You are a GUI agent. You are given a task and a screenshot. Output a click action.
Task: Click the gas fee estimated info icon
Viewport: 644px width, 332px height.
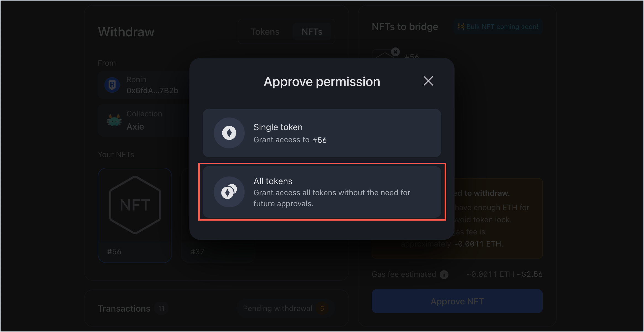pyautogui.click(x=444, y=274)
